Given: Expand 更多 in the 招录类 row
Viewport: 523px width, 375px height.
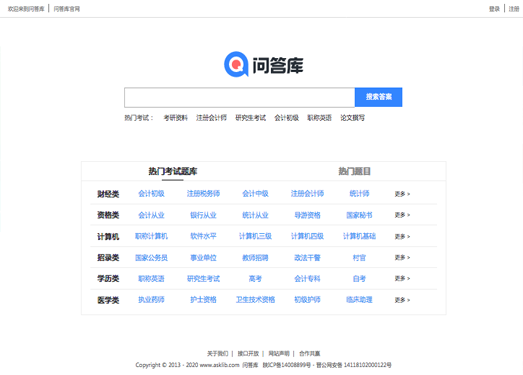Looking at the screenshot, I should (402, 258).
